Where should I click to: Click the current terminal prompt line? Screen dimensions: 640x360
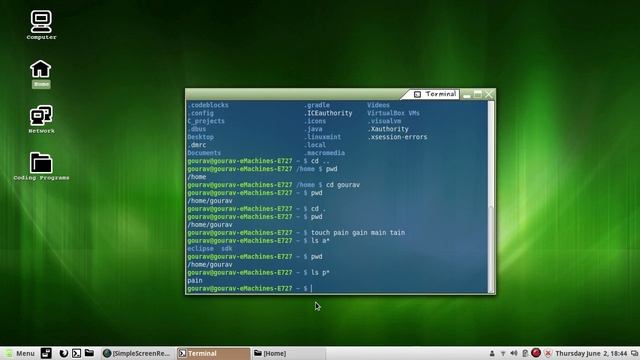[249, 289]
